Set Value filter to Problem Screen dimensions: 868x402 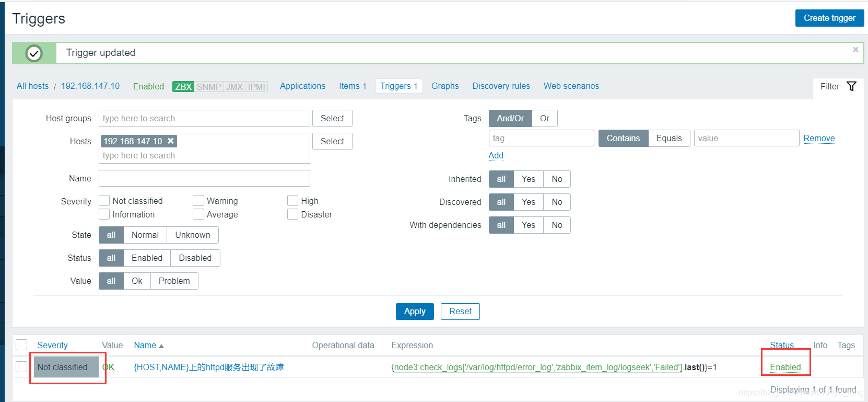coord(174,281)
